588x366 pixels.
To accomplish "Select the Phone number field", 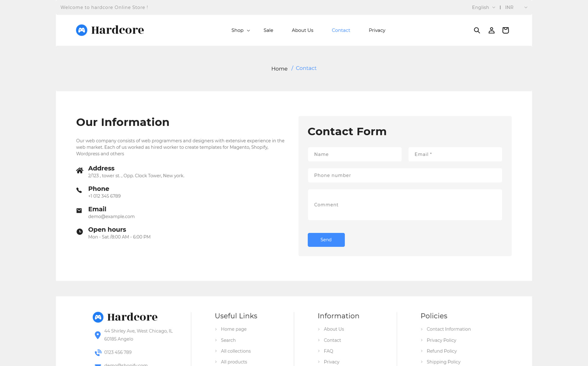I will pos(405,175).
